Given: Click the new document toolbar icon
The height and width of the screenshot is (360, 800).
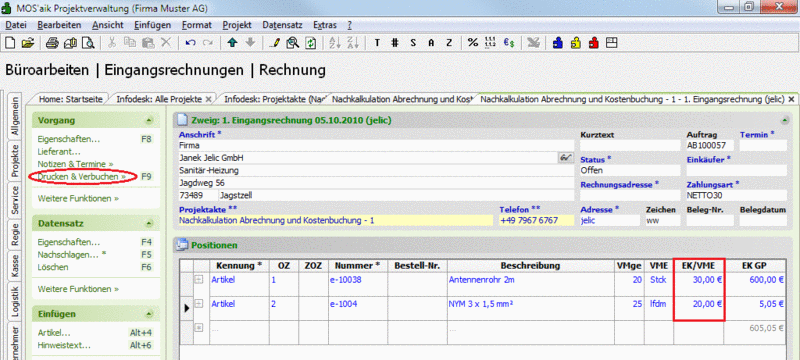Looking at the screenshot, I should 10,43.
